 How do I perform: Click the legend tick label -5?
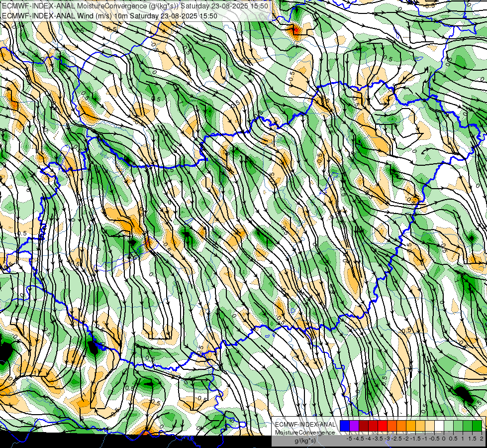click(349, 439)
